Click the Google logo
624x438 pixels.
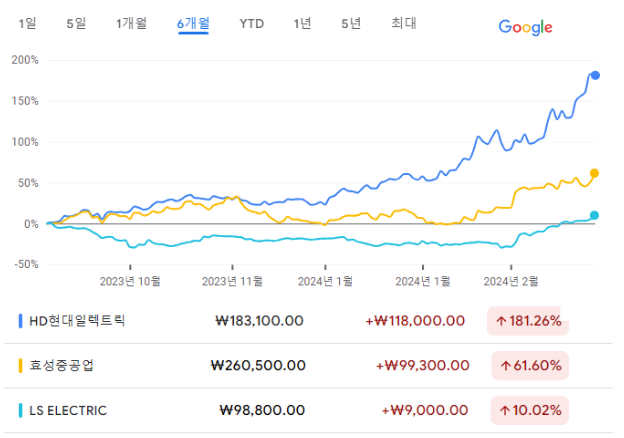point(525,27)
